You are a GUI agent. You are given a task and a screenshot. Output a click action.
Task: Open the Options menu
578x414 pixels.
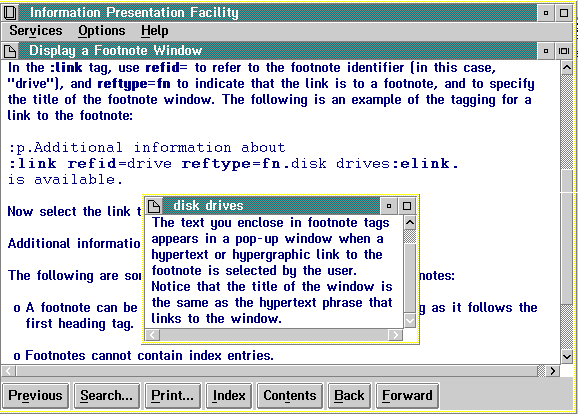tap(102, 31)
